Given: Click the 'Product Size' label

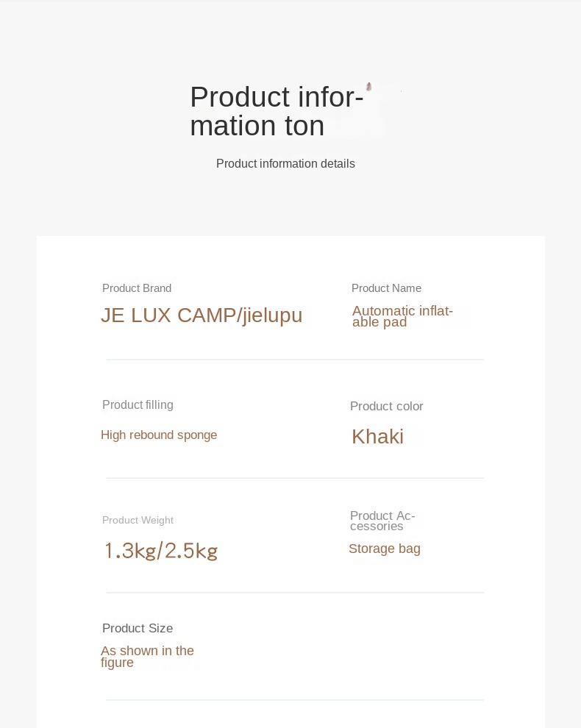Looking at the screenshot, I should (x=138, y=628).
